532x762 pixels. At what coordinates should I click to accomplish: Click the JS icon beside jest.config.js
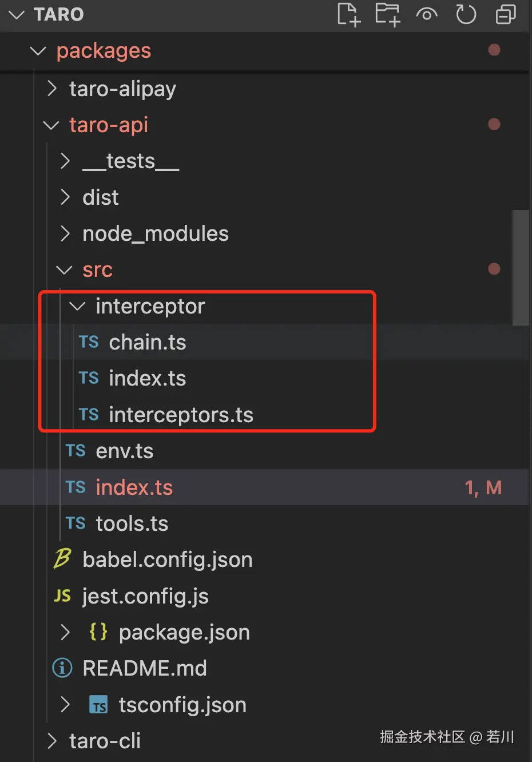click(62, 596)
